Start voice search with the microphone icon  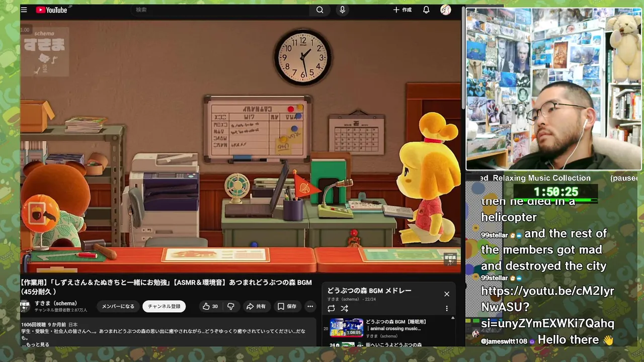click(343, 10)
